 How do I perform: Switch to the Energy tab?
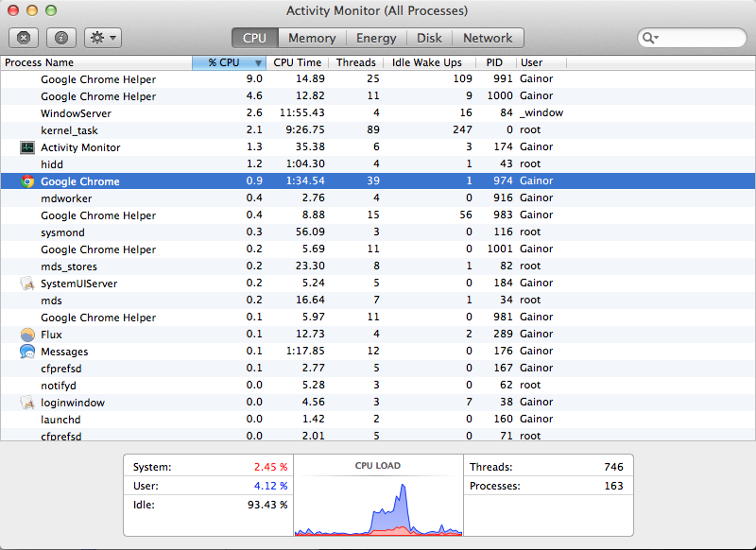click(376, 38)
